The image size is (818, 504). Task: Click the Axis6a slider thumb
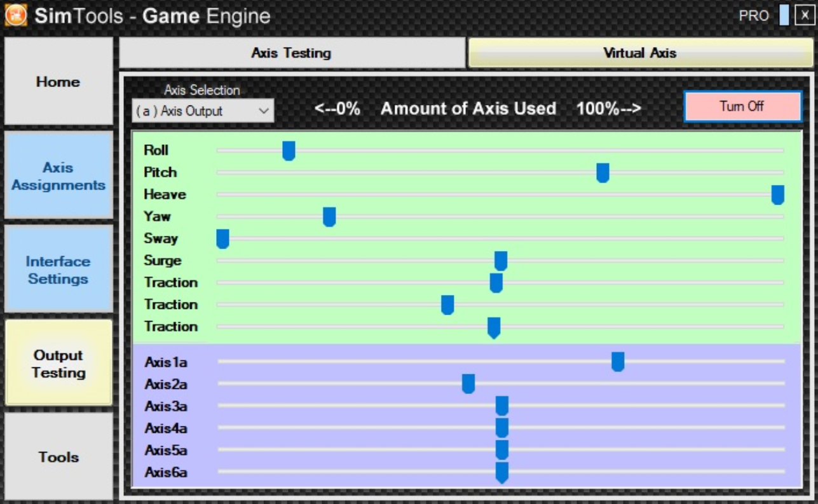[502, 472]
